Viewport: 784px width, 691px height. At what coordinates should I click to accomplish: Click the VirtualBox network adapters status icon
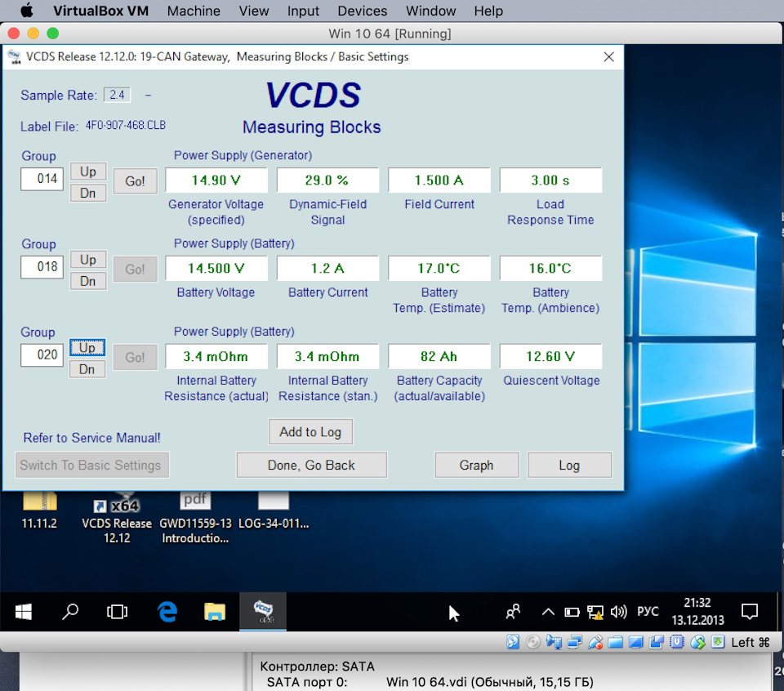[574, 641]
